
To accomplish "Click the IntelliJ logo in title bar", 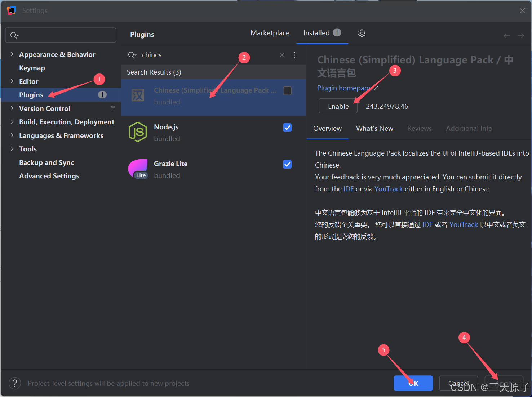I will tap(11, 10).
